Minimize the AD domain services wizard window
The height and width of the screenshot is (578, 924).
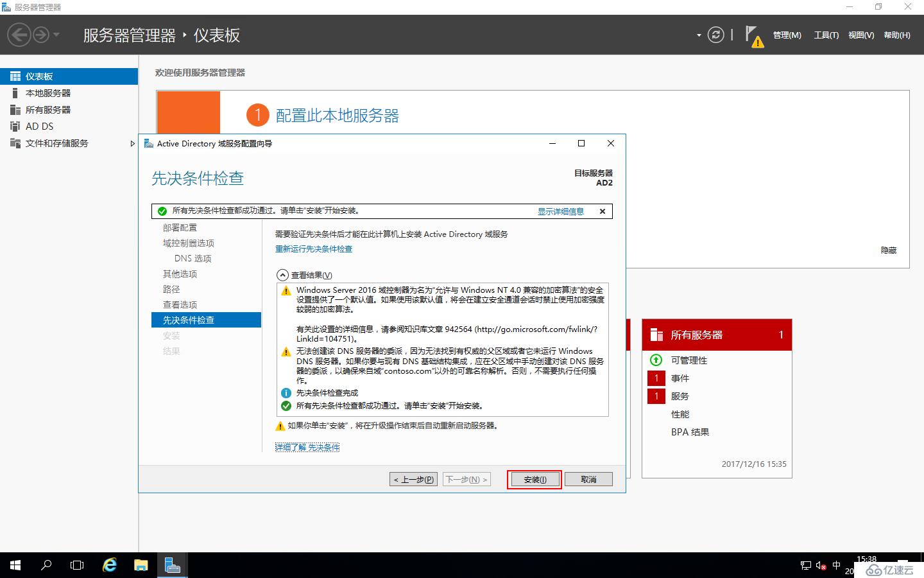click(x=553, y=143)
